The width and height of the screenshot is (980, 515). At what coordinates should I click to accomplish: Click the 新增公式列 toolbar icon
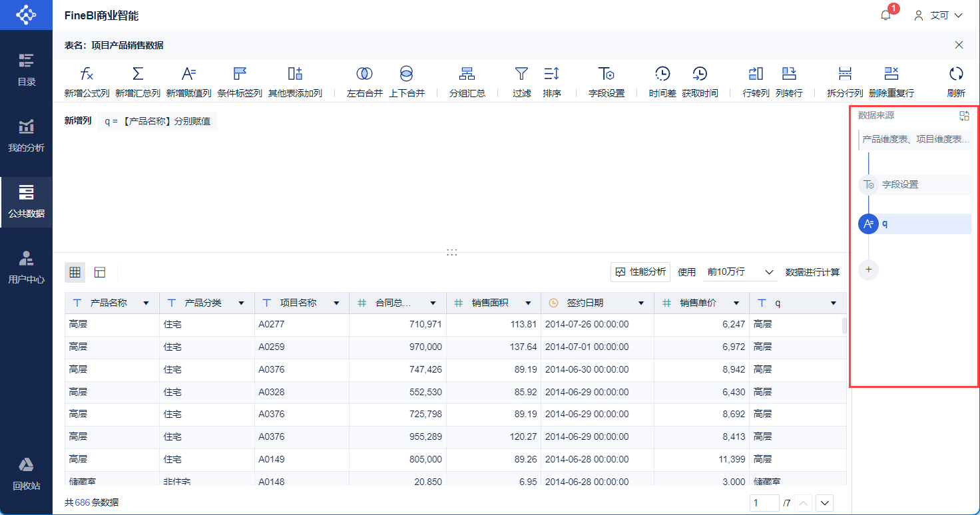87,74
